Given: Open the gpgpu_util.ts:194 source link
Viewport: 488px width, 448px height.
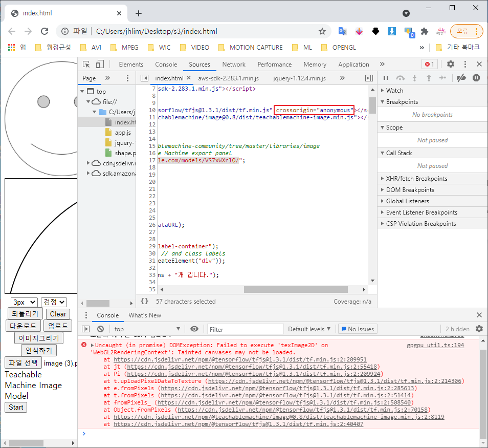Looking at the screenshot, I should coord(435,345).
